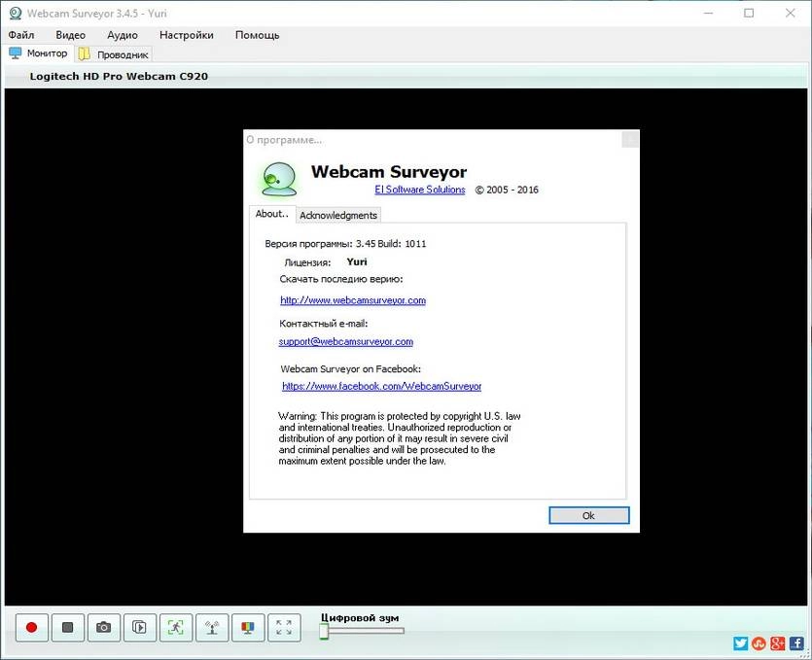Maximize the Webcam Surveyor window
The width and height of the screenshot is (812, 660).
pyautogui.click(x=749, y=13)
